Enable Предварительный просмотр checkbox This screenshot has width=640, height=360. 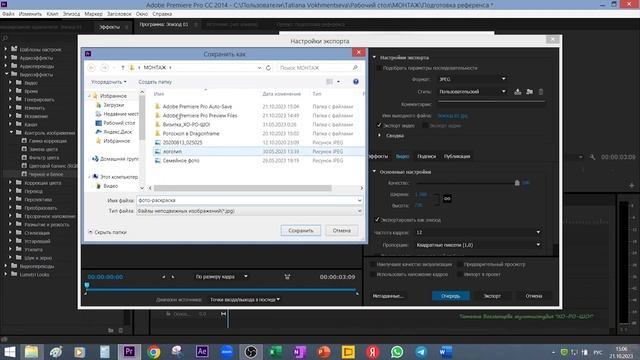click(x=460, y=264)
